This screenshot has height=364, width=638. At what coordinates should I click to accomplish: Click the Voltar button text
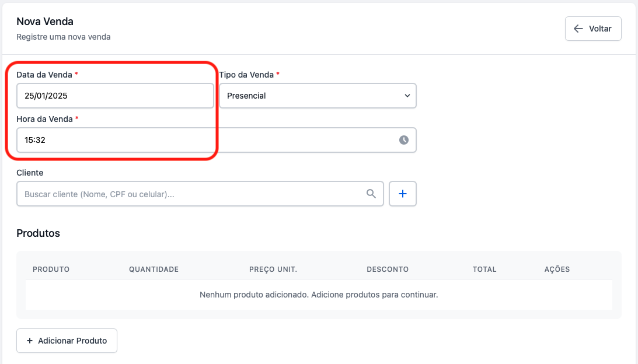(600, 29)
